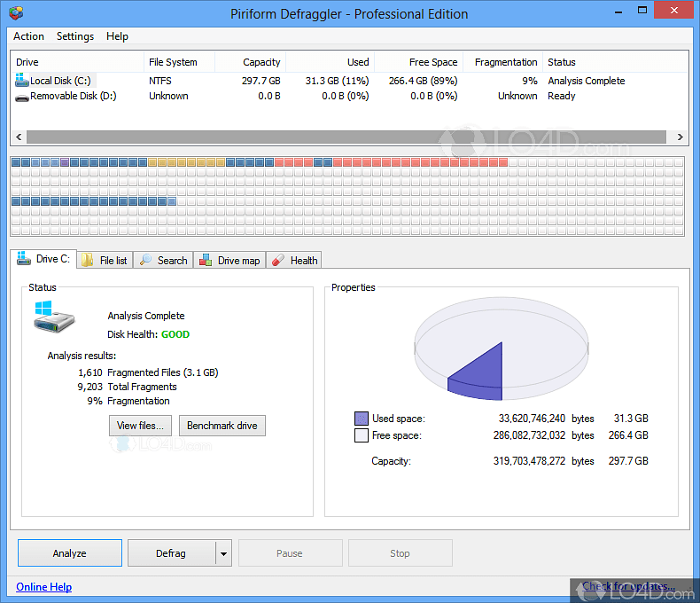Click the Pause button
This screenshot has height=603, width=700.
point(290,553)
